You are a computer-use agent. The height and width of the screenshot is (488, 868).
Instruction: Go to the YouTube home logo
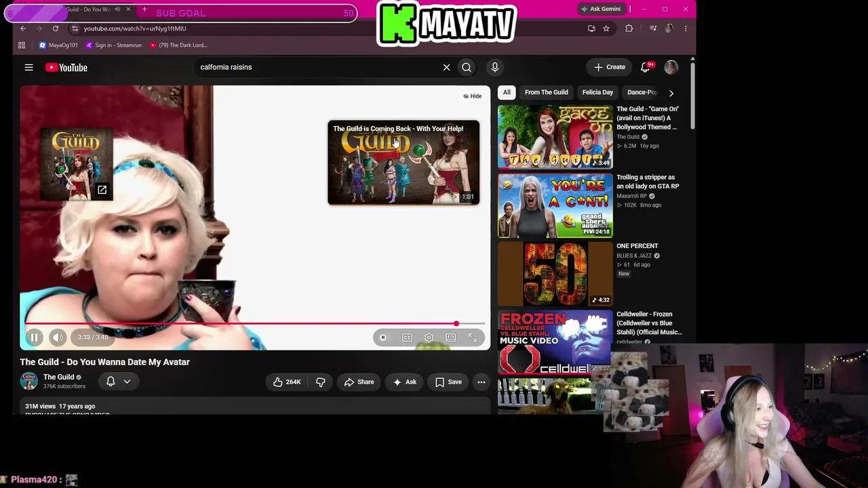pyautogui.click(x=66, y=67)
